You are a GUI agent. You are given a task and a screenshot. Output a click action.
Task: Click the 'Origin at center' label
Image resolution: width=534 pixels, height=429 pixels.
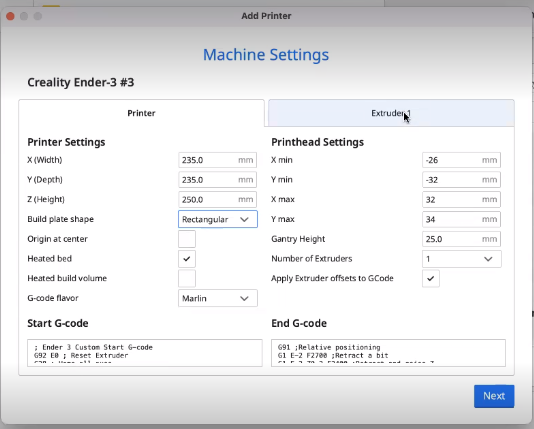coord(57,239)
